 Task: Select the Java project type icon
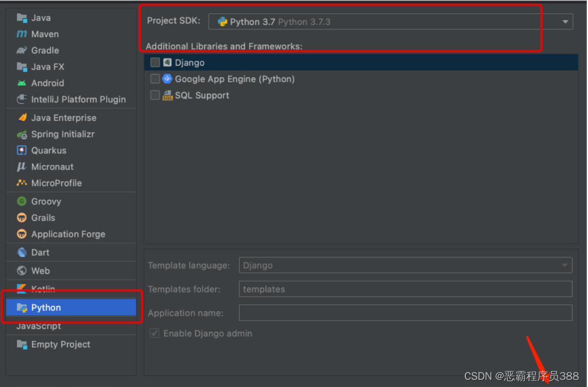point(22,18)
